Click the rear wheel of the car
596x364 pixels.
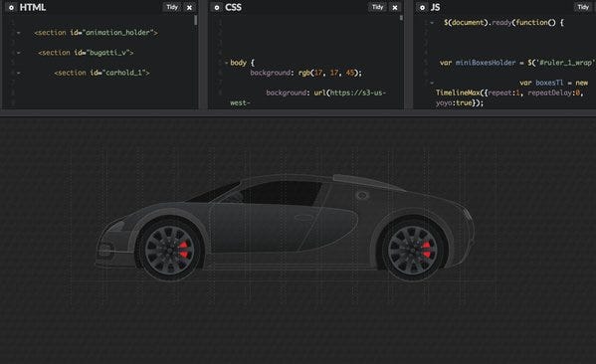pos(413,250)
